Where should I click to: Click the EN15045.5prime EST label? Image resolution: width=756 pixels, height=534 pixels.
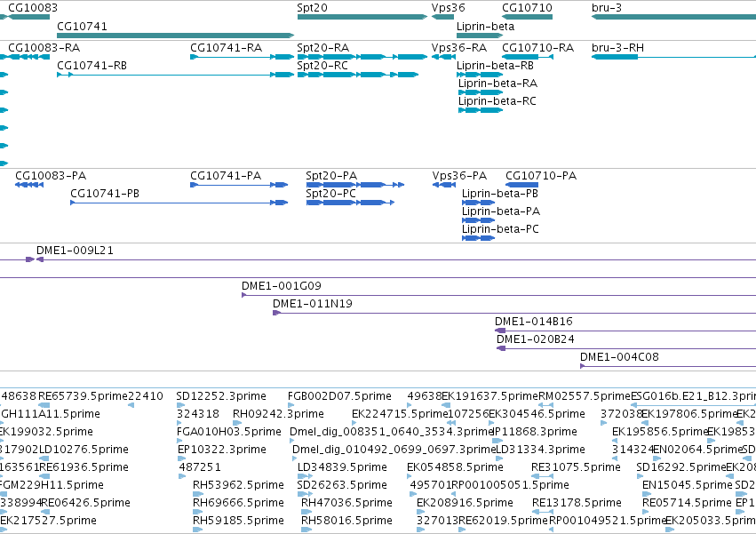pyautogui.click(x=688, y=485)
